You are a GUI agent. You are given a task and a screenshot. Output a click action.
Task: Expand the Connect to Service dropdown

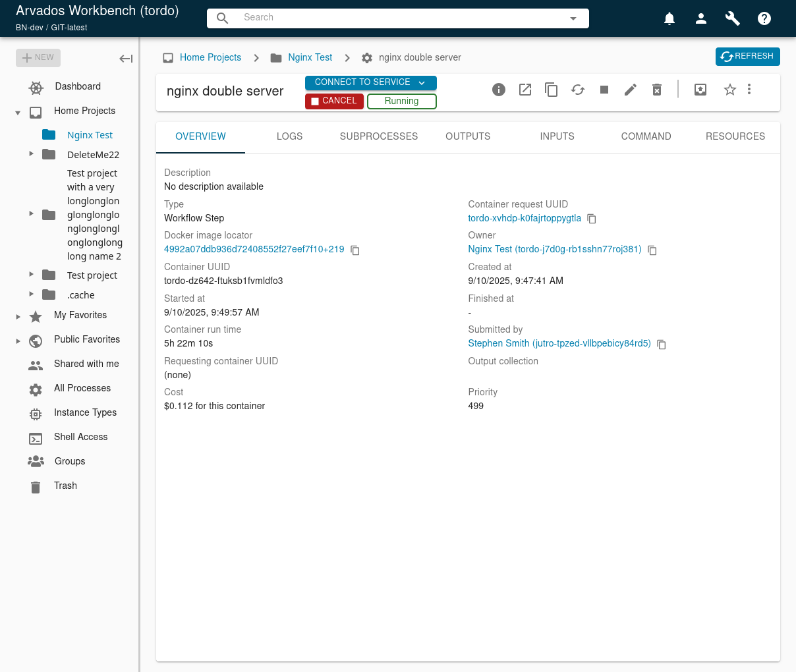(x=371, y=82)
